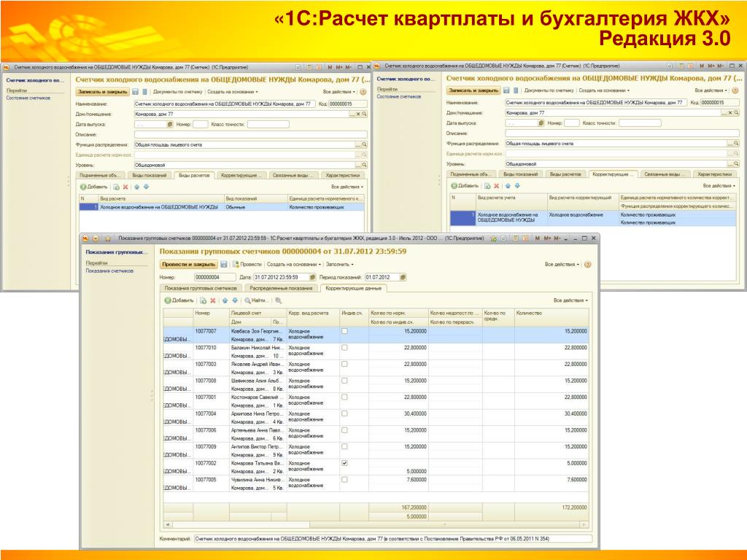Move row down arrow in front window

tap(235, 300)
